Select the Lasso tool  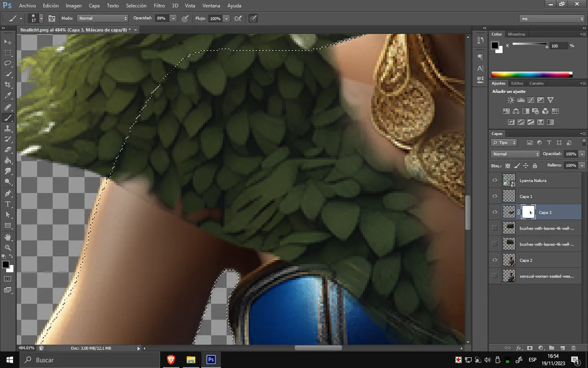[x=8, y=63]
